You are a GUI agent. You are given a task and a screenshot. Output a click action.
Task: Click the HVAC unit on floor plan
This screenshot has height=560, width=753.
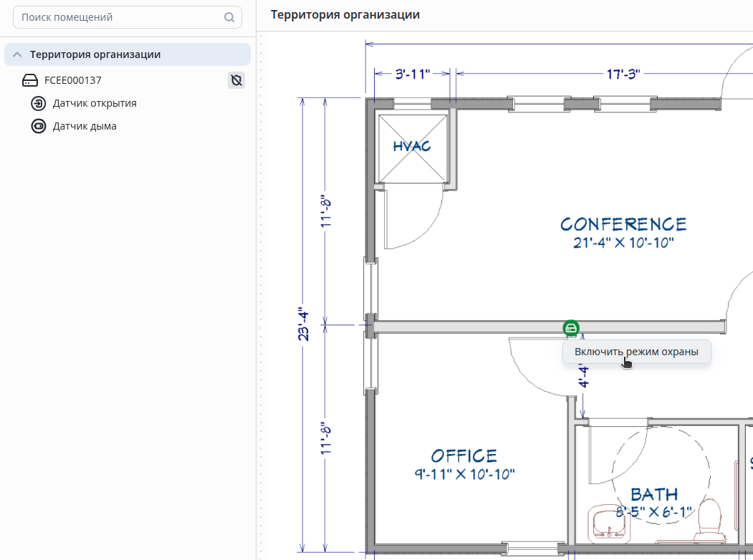[x=412, y=147]
